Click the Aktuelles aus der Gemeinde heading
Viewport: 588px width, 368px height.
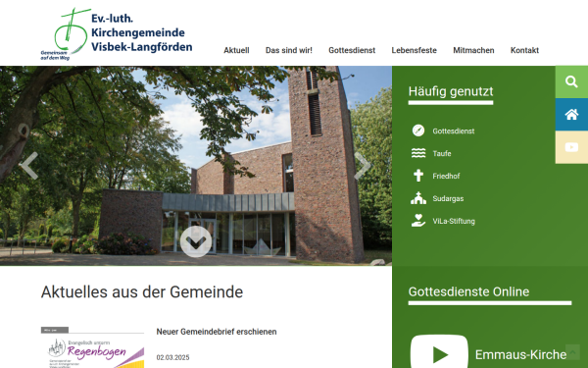tap(142, 291)
